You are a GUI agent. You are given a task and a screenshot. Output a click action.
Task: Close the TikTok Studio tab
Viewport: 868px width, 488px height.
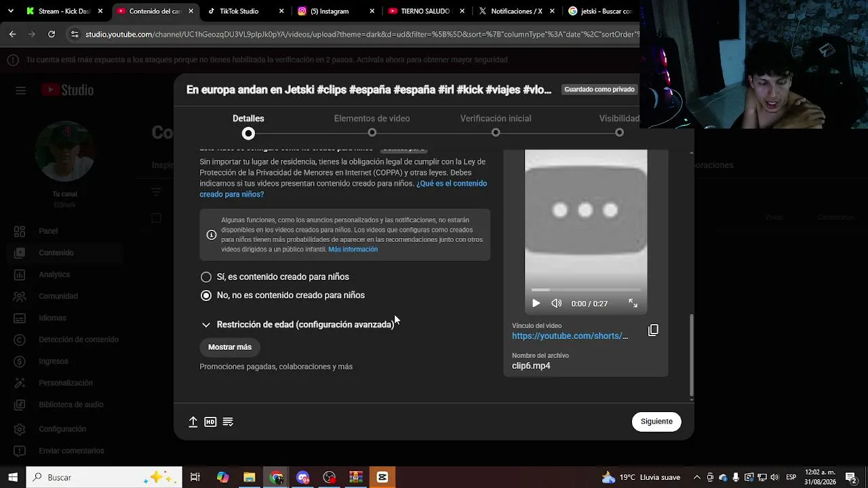[281, 12]
